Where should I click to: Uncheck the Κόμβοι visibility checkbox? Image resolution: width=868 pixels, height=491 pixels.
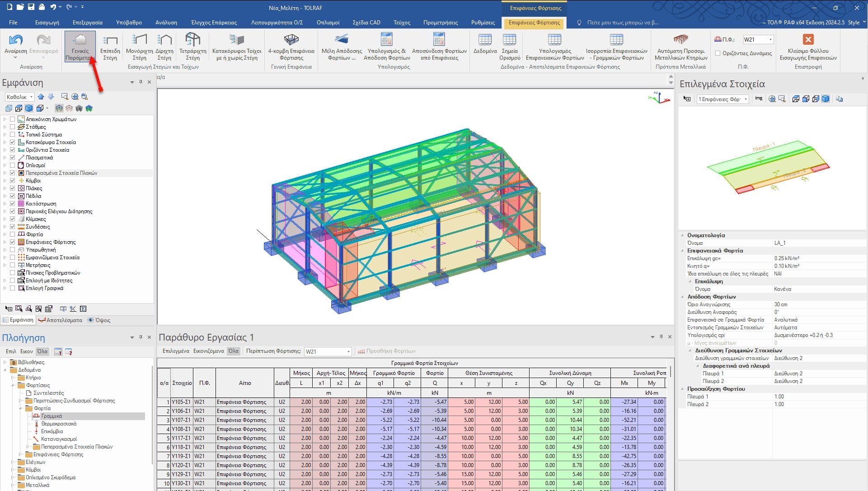[13, 181]
